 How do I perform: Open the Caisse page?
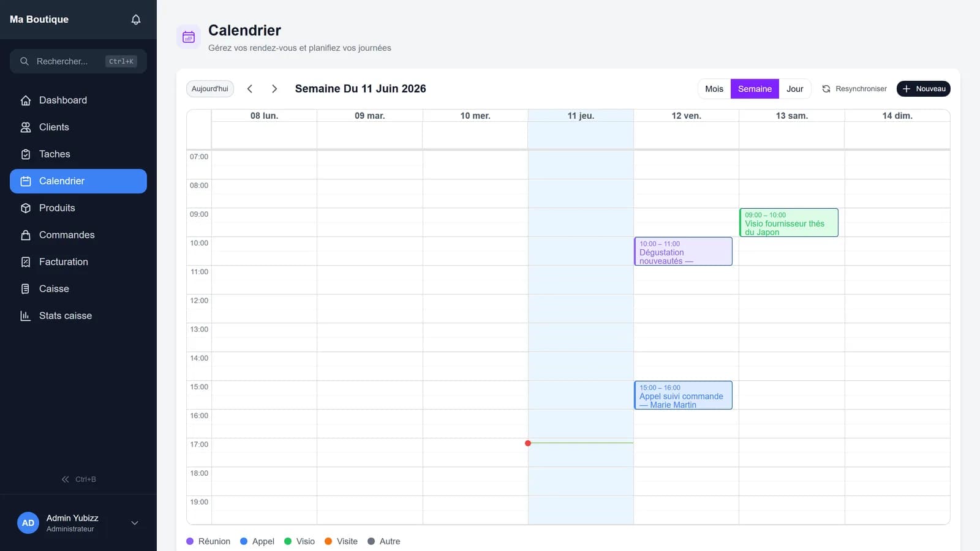(x=78, y=289)
